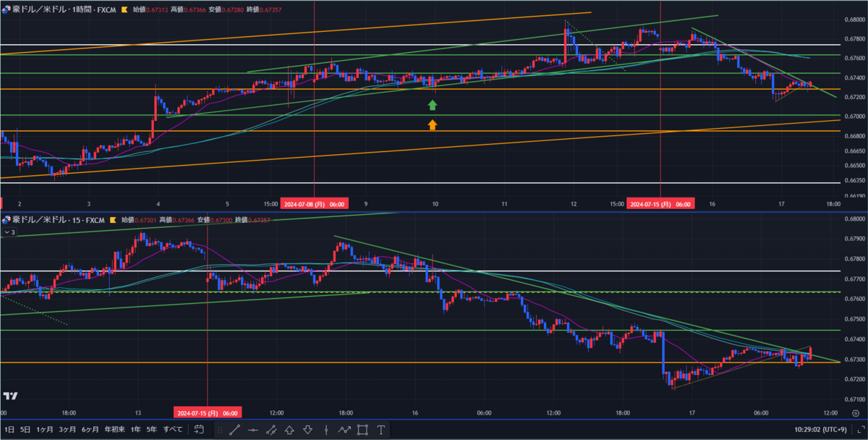Select the vertical line drawing tool
868x440 pixels.
pos(326,430)
